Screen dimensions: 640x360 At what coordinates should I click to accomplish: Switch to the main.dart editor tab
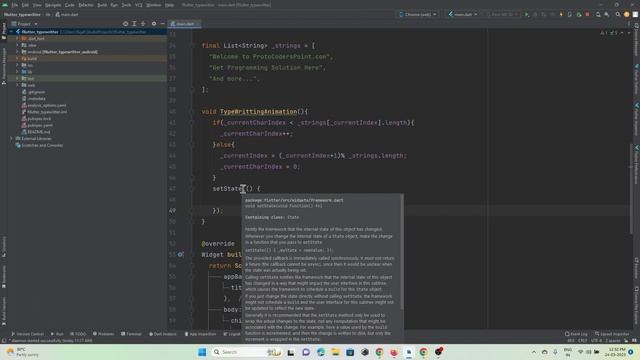click(x=185, y=24)
